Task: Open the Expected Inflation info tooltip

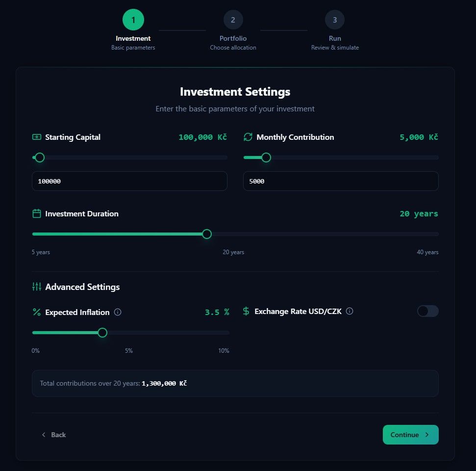Action: [x=117, y=311]
